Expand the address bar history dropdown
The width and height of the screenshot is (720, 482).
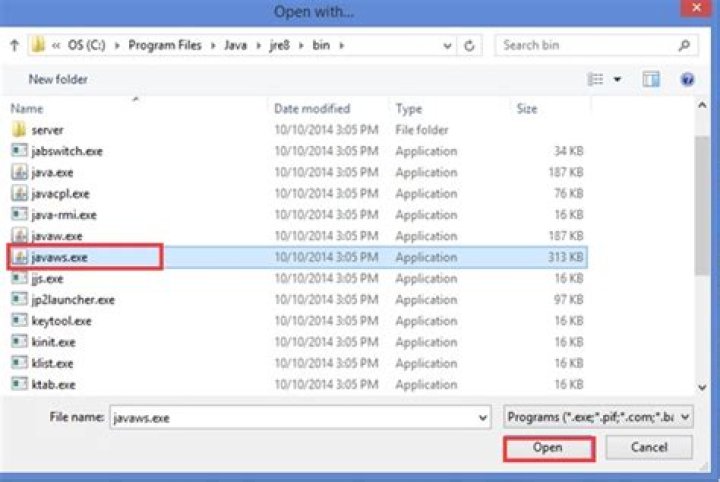tap(446, 46)
